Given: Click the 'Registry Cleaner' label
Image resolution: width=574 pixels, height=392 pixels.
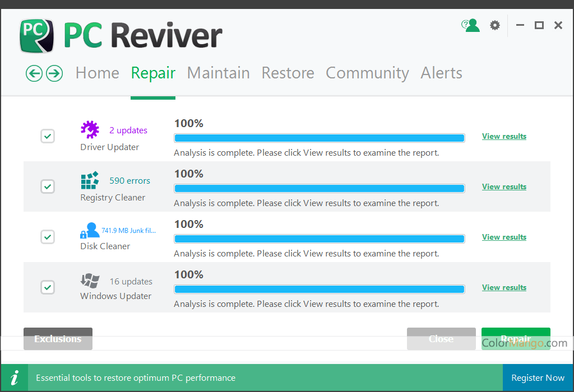Looking at the screenshot, I should coord(113,198).
